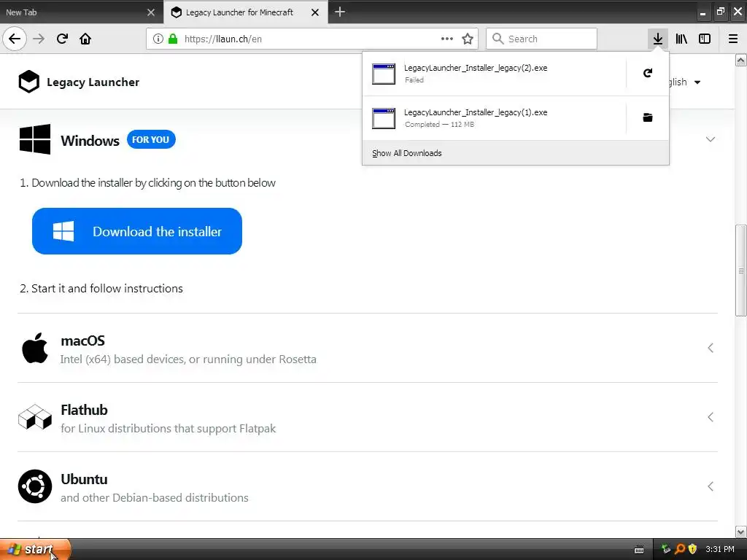Open the language dropdown arrow
This screenshot has width=747, height=560.
coord(697,82)
